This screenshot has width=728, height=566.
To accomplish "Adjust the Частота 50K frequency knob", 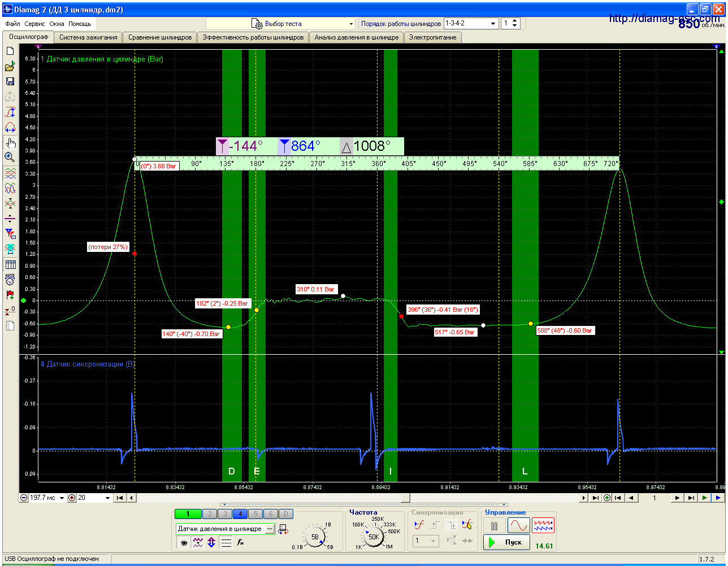I will pyautogui.click(x=374, y=537).
